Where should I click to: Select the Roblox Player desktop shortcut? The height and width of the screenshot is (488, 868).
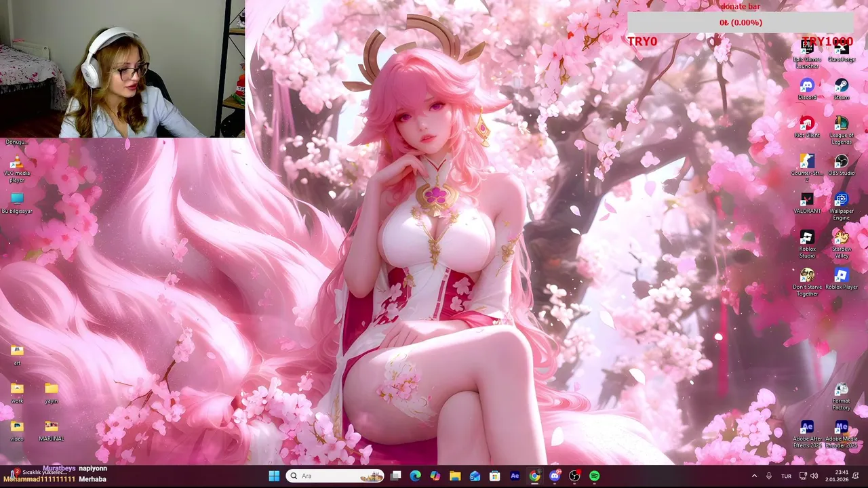click(x=842, y=279)
